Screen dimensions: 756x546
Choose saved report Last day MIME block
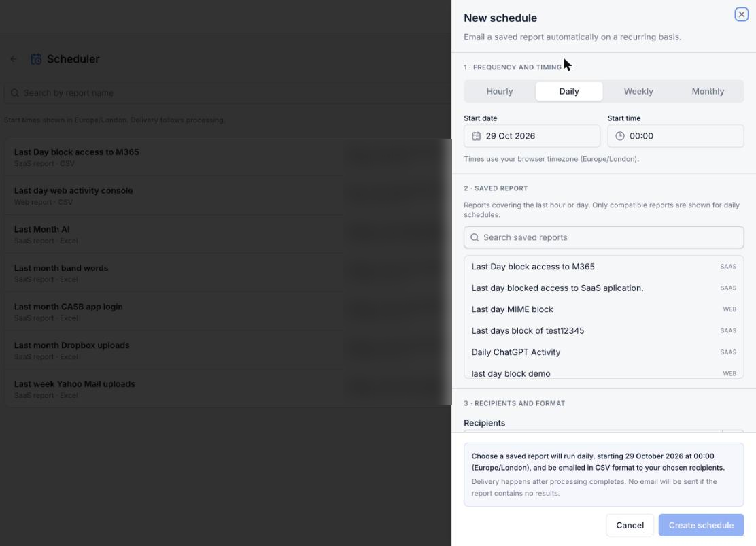tap(604, 309)
